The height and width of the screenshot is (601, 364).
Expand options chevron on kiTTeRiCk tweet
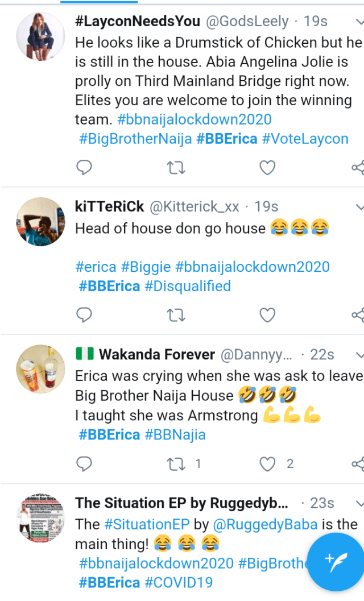(x=359, y=208)
